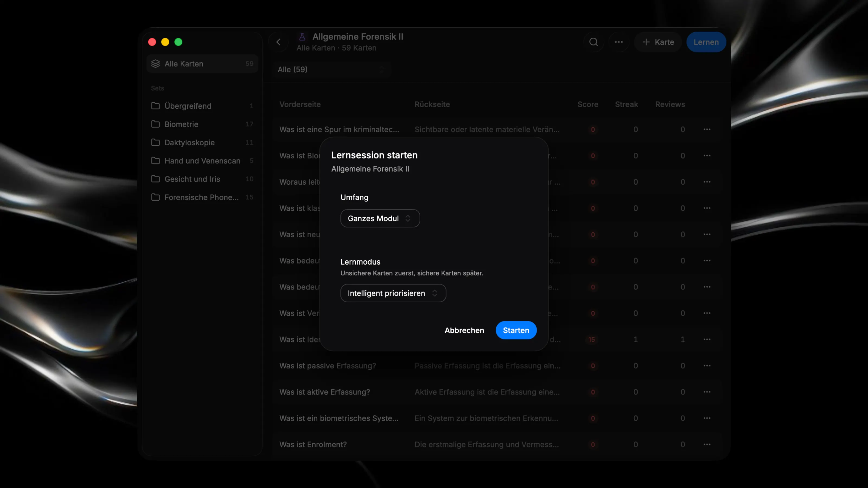
Task: Open the Gesicht und Iris set
Action: [202, 179]
